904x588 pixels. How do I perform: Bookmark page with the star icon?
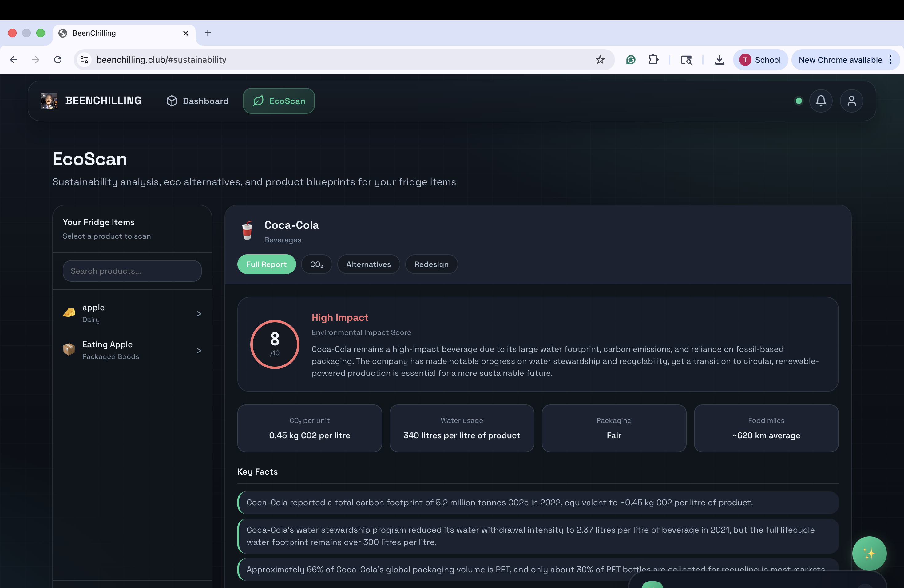[x=600, y=60]
